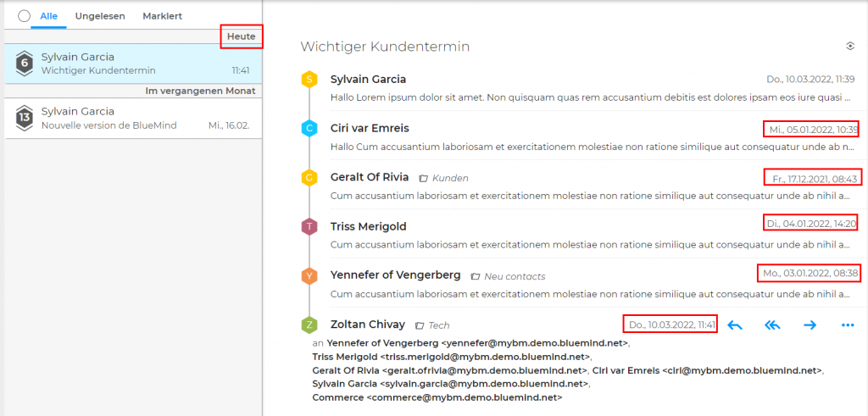Click Sylvain Garcia's yellow S avatar

tap(310, 80)
